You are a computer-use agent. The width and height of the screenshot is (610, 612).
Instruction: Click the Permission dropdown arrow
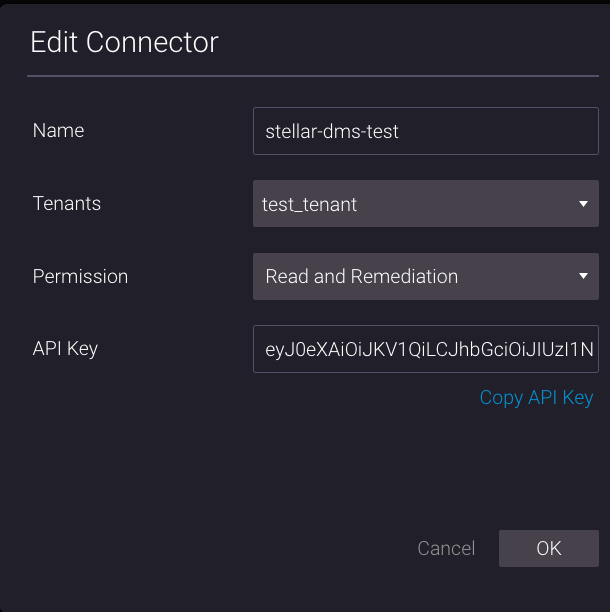(583, 277)
